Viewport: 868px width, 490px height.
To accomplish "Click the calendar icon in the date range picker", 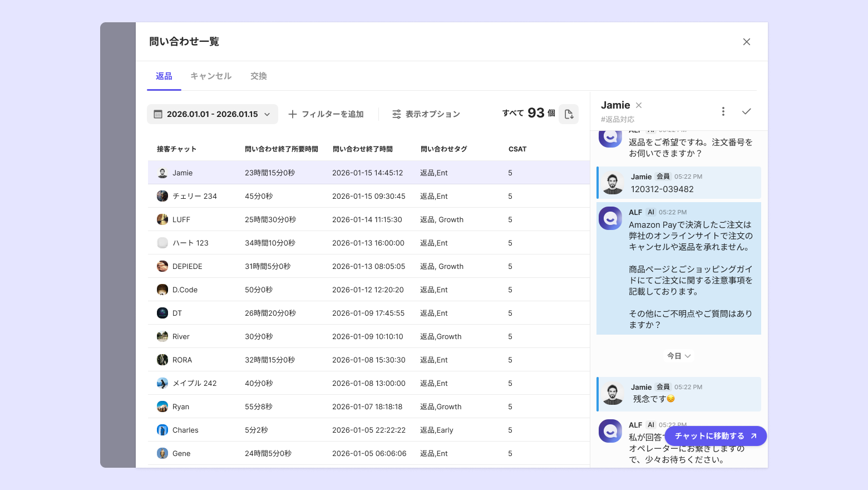I will coord(158,114).
